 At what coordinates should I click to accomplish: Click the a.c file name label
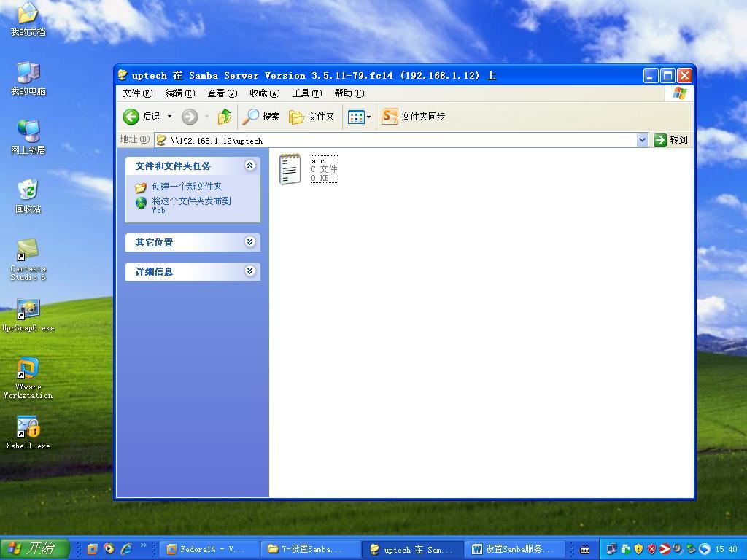pyautogui.click(x=318, y=161)
